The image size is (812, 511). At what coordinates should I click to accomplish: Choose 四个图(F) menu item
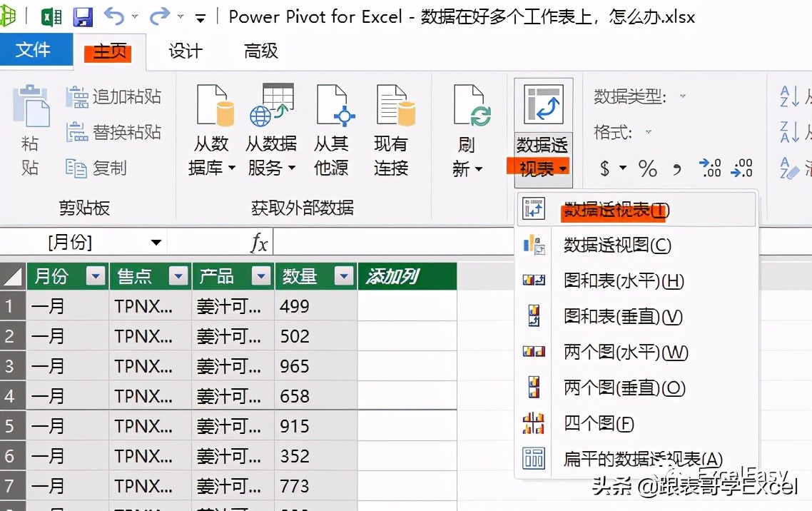[637, 423]
